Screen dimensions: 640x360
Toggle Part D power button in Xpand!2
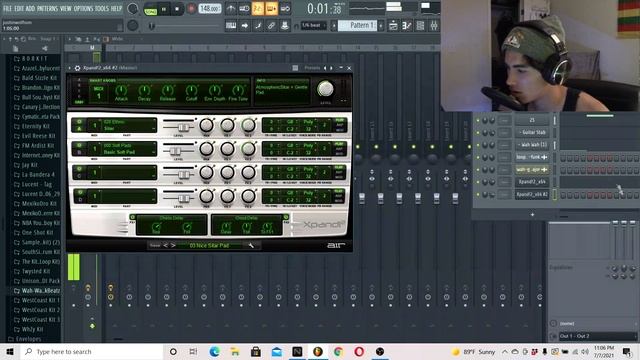click(x=79, y=193)
